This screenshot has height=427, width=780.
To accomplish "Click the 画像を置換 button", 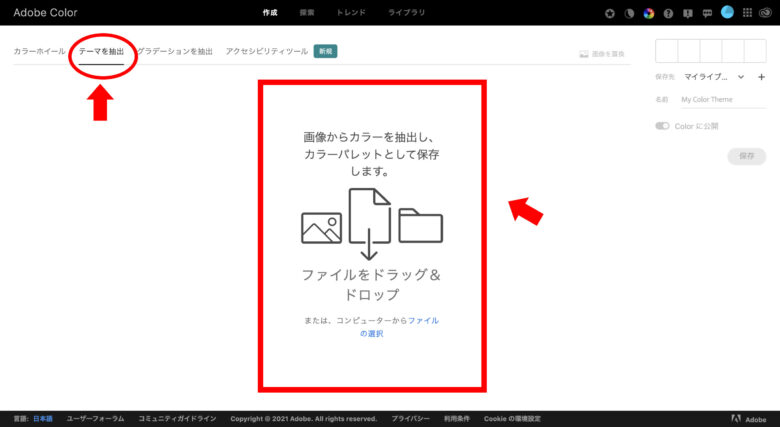I will tap(602, 54).
